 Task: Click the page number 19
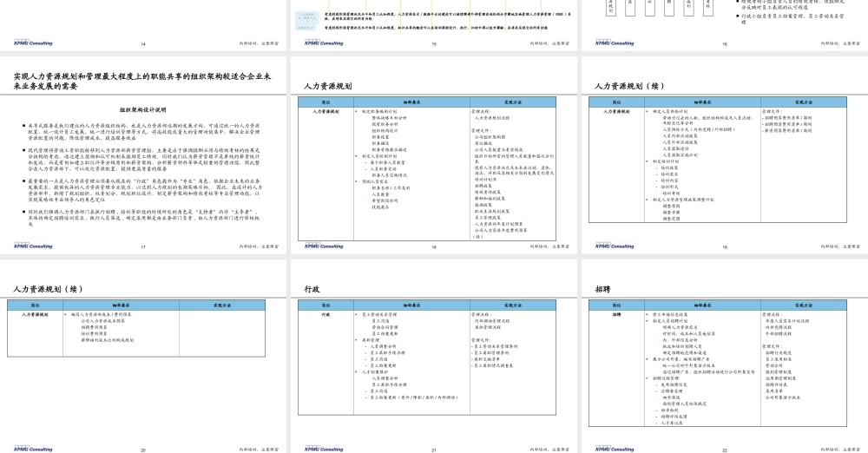(x=725, y=247)
